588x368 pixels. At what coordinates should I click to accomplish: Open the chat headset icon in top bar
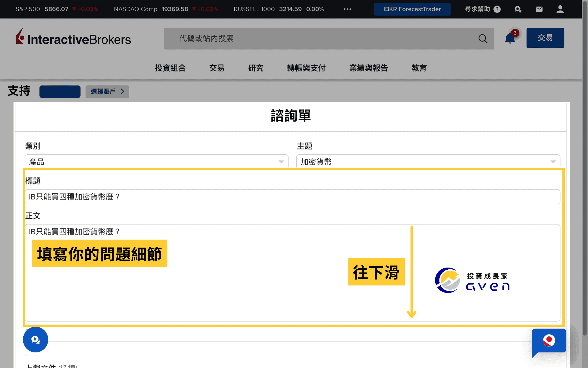point(518,9)
